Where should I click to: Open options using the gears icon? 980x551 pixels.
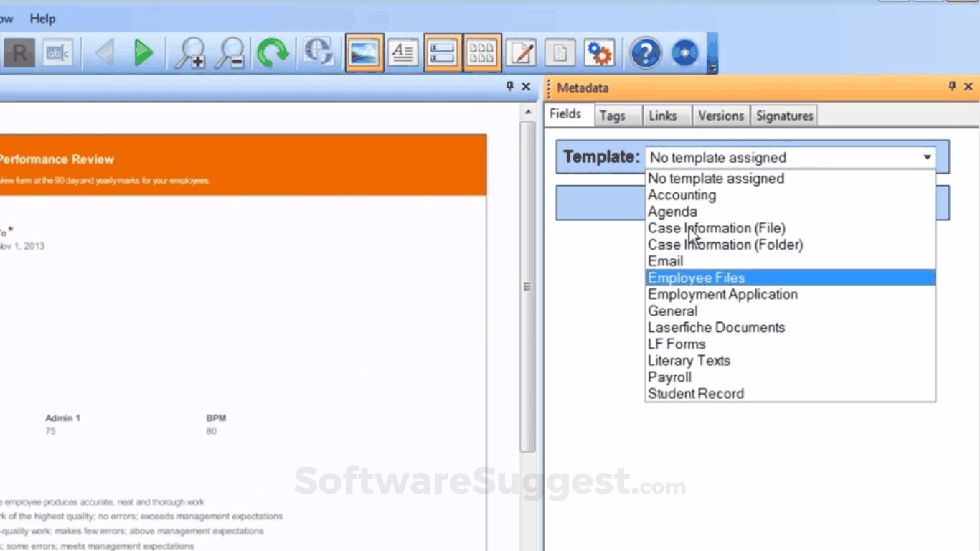point(599,52)
